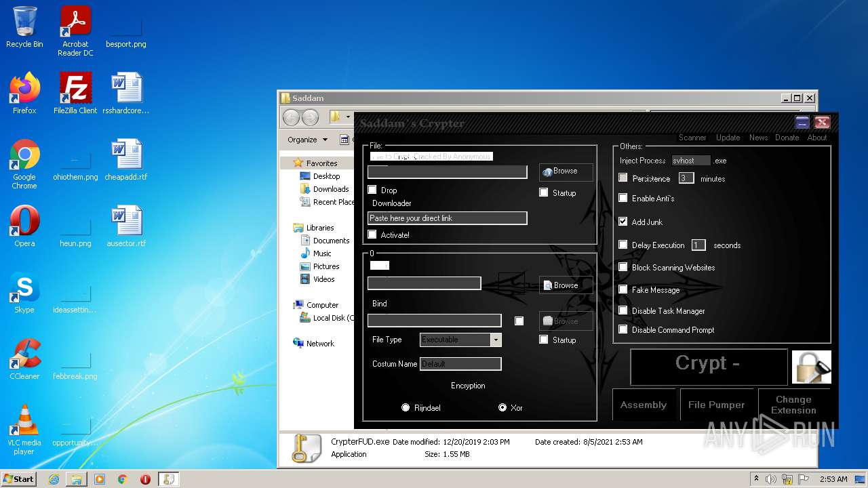868x488 pixels.
Task: Open the News menu item
Action: click(x=758, y=138)
